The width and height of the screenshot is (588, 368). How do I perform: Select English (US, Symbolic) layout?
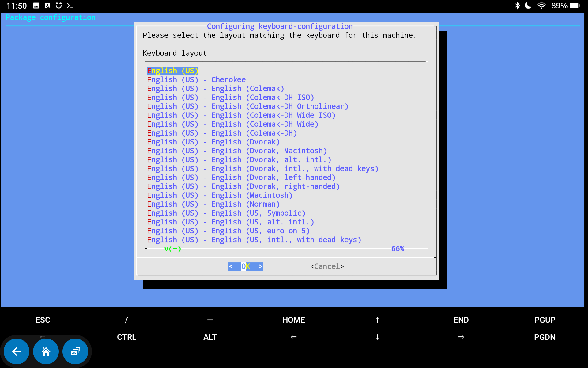226,213
